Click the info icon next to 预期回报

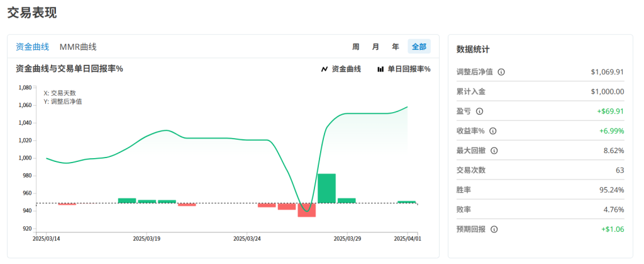494,229
